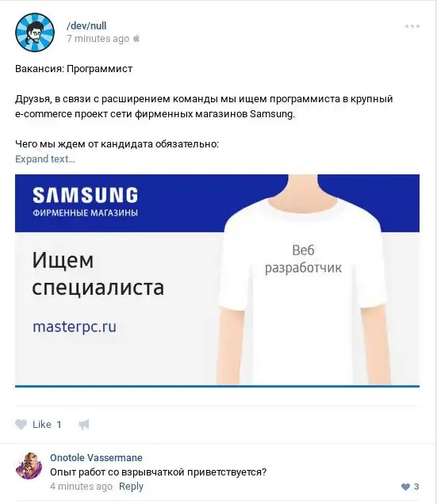Open the /dev/null profile avatar
437x504 pixels.
click(x=35, y=32)
